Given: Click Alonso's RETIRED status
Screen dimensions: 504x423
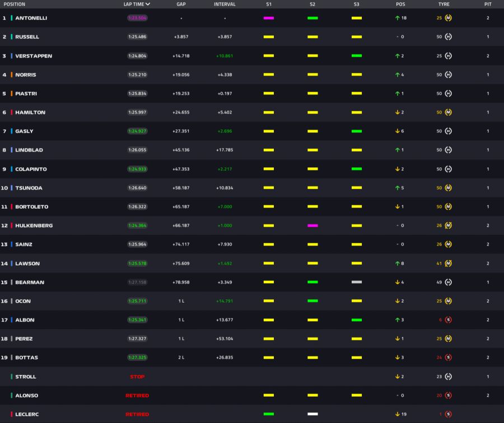Looking at the screenshot, I should 137,396.
